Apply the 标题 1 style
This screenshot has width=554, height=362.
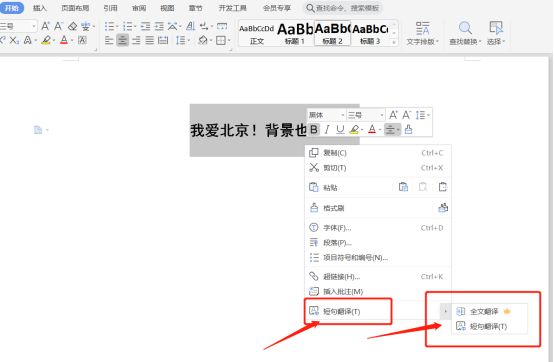pyautogui.click(x=295, y=34)
